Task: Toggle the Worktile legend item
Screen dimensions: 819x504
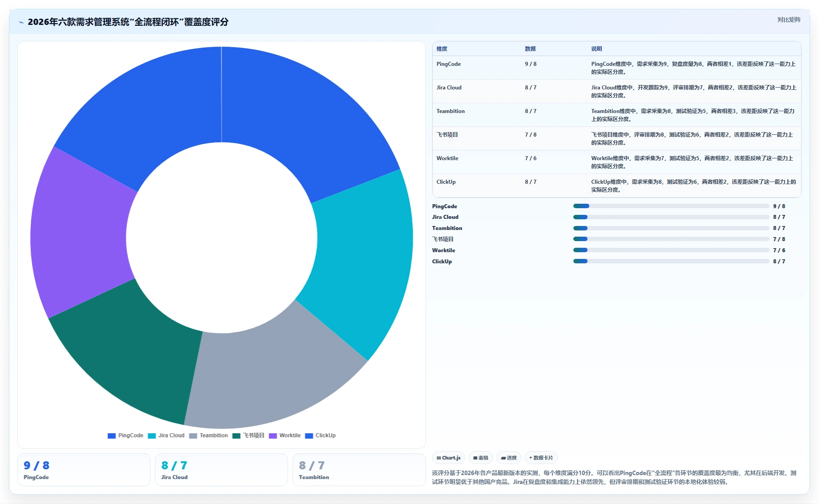Action: click(285, 435)
